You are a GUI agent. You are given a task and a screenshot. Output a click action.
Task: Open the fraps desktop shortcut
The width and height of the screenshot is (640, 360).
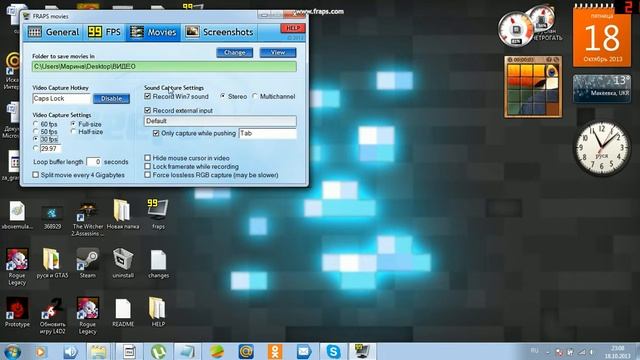tap(158, 214)
